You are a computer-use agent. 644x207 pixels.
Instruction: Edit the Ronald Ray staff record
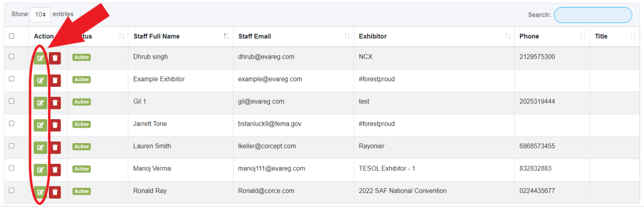coord(40,192)
